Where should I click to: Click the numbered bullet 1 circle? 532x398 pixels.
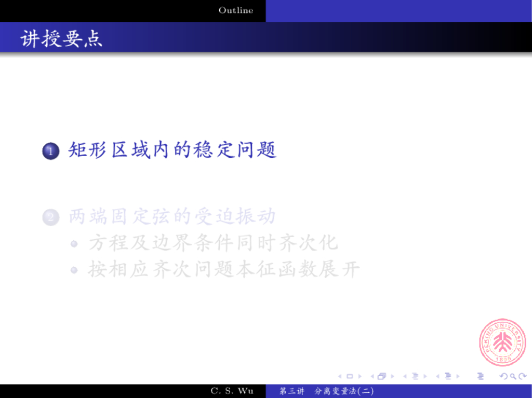click(51, 151)
